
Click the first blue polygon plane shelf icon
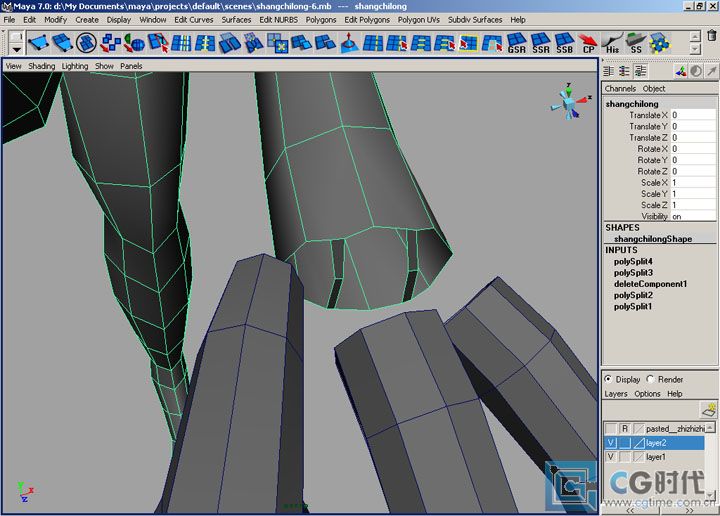[39, 43]
